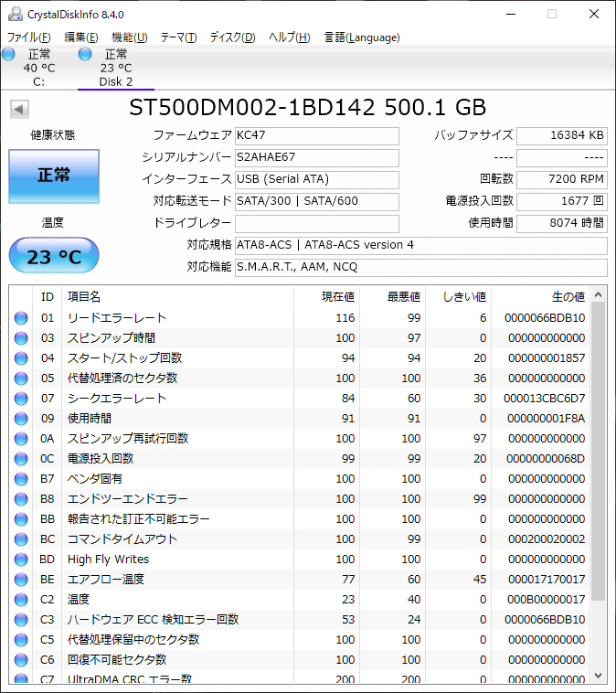
Task: Open the ヘルプ(H) menu
Action: (x=290, y=37)
